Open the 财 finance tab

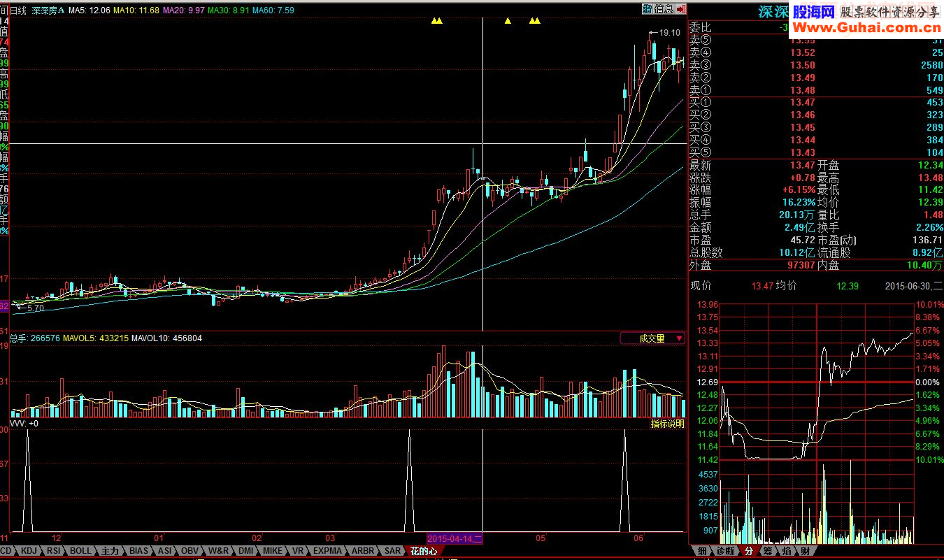click(x=805, y=551)
